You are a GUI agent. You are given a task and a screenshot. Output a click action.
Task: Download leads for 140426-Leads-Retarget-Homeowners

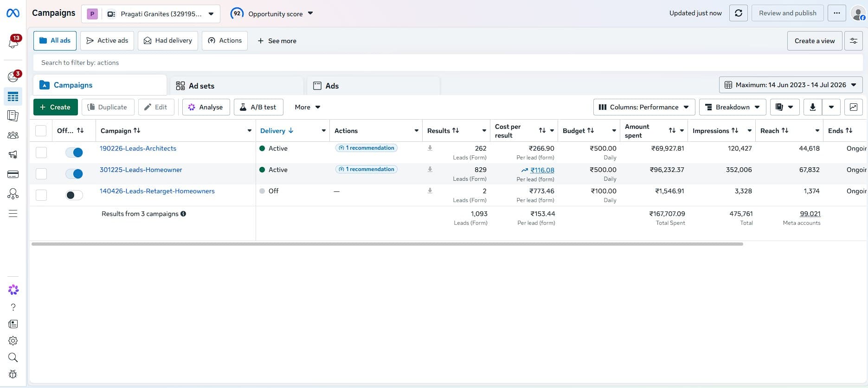pos(430,191)
